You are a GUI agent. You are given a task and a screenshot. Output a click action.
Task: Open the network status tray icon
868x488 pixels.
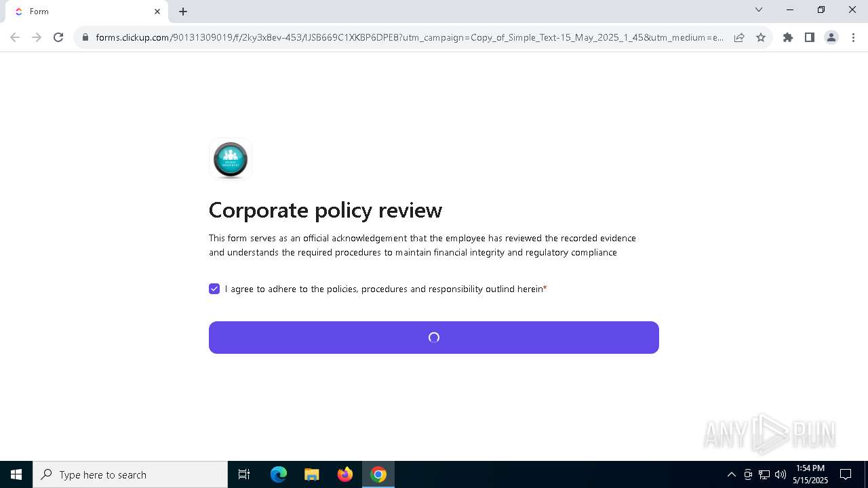click(764, 474)
